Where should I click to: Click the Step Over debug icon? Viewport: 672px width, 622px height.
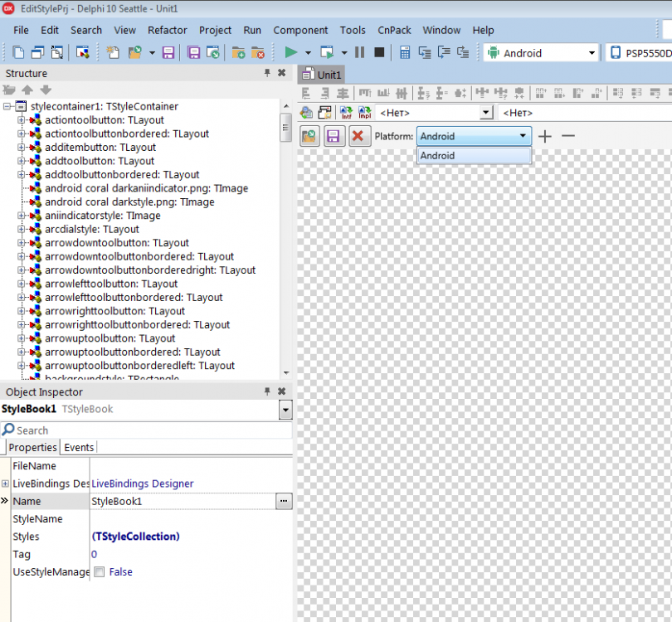[x=444, y=52]
